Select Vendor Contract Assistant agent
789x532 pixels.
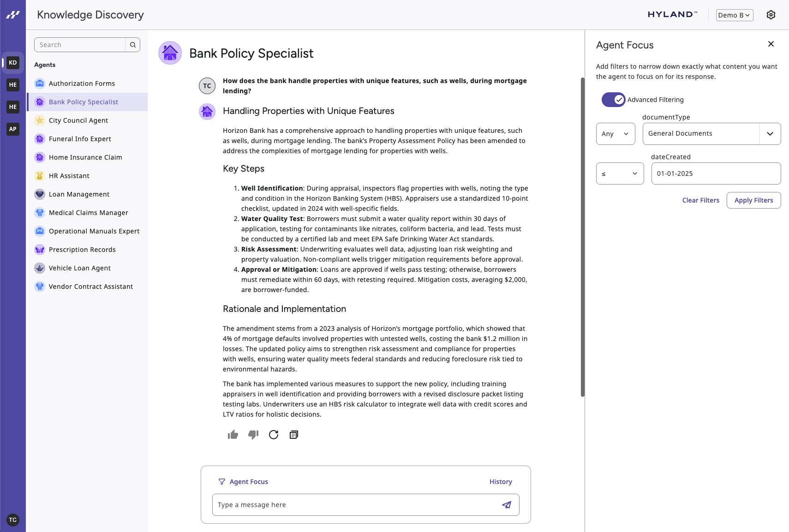pos(87,287)
